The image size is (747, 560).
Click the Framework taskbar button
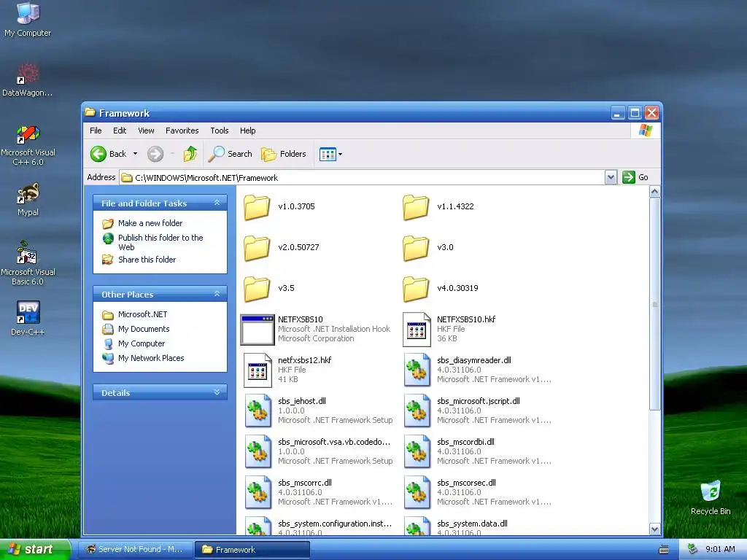point(252,550)
